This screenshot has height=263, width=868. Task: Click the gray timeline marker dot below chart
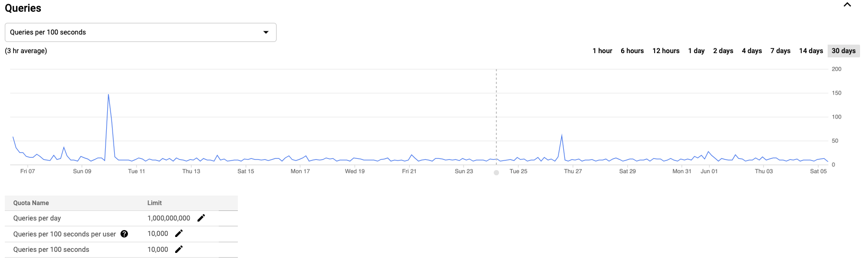click(496, 173)
